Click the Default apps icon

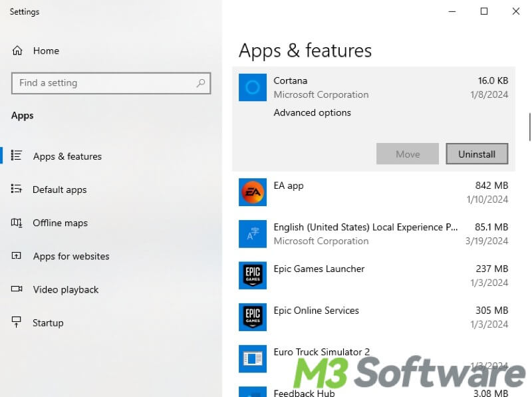(x=16, y=189)
